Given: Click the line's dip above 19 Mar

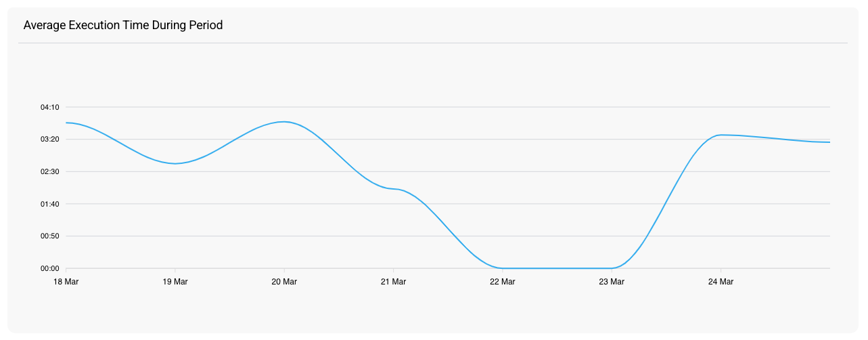Looking at the screenshot, I should point(175,163).
